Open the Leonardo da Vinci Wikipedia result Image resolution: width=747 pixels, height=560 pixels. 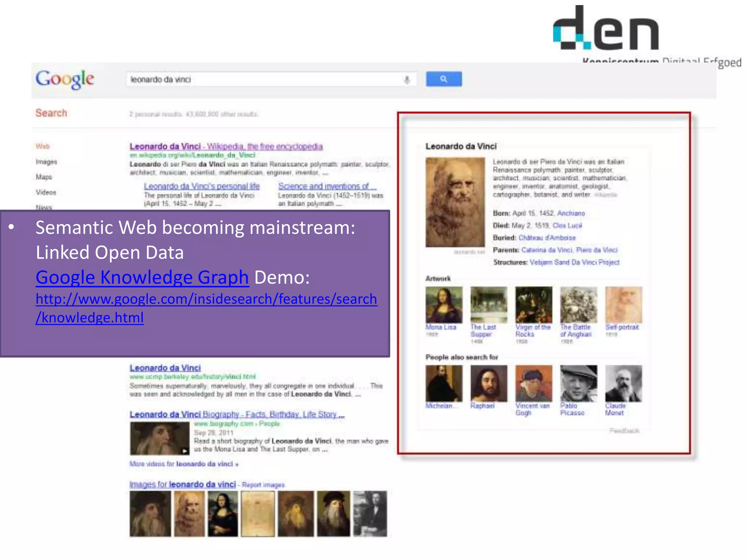(x=226, y=146)
